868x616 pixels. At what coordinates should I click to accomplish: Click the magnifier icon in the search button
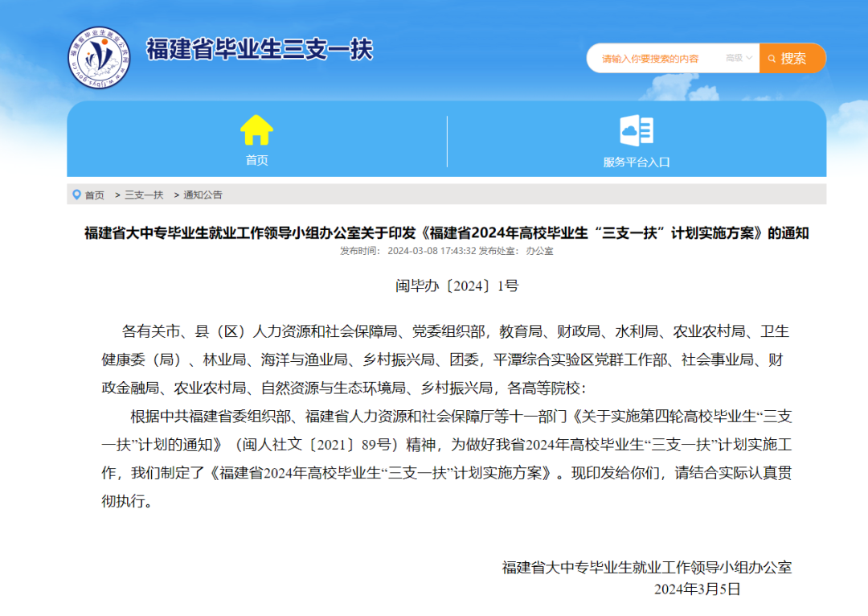pos(772,58)
